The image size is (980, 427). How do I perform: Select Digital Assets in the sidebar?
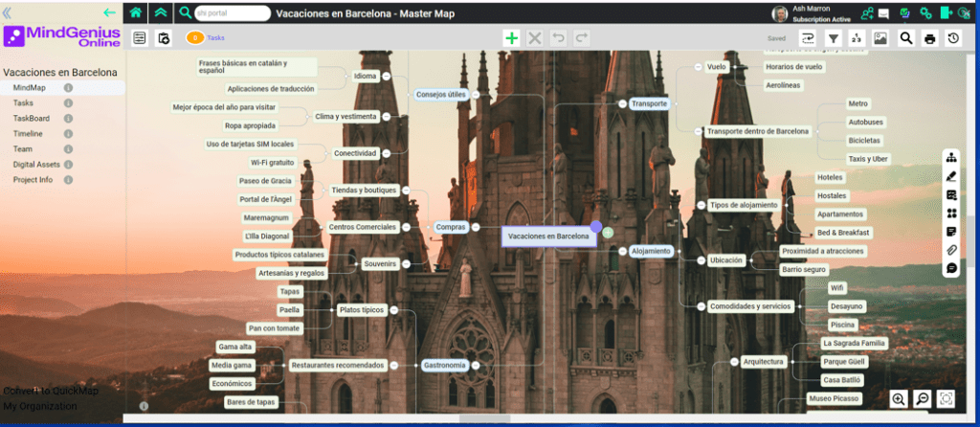click(x=36, y=164)
